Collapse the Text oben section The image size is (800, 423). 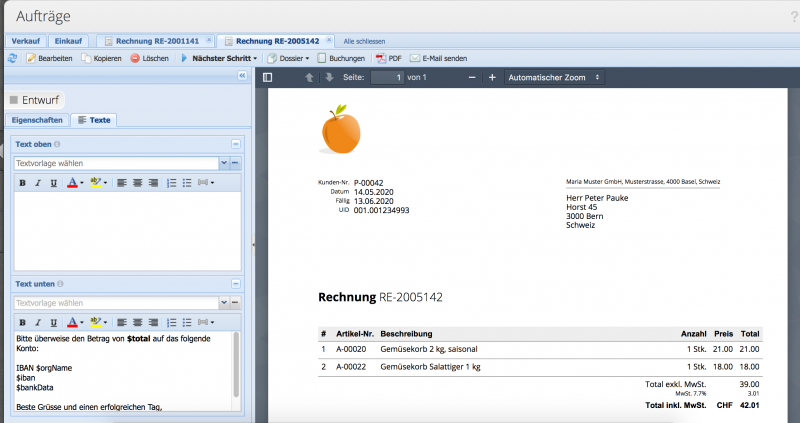click(236, 144)
